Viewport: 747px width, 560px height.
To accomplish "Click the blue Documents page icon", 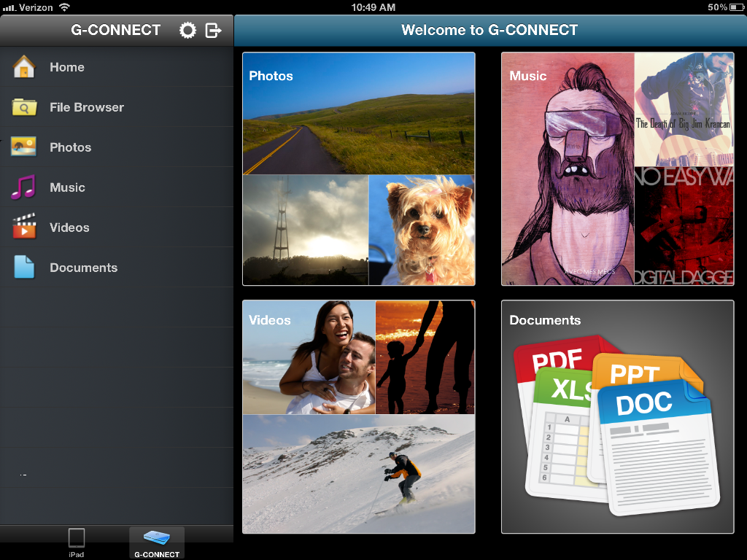I will pos(24,268).
